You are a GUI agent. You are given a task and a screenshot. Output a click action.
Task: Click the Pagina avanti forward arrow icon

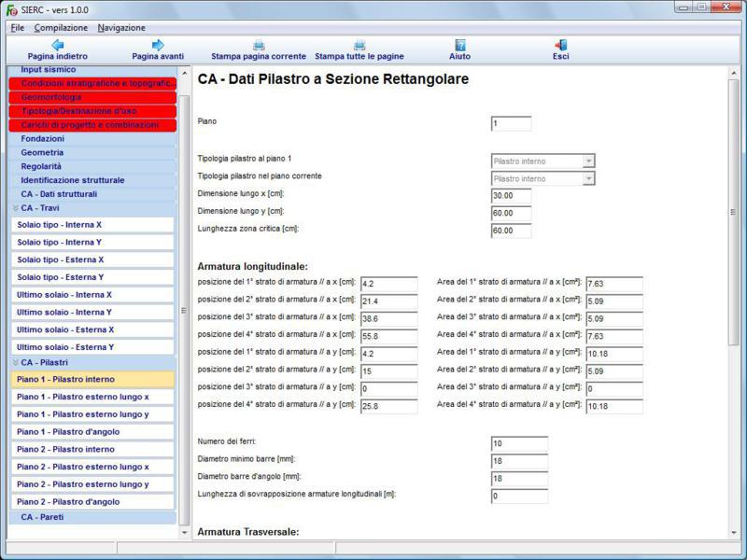pos(158,45)
